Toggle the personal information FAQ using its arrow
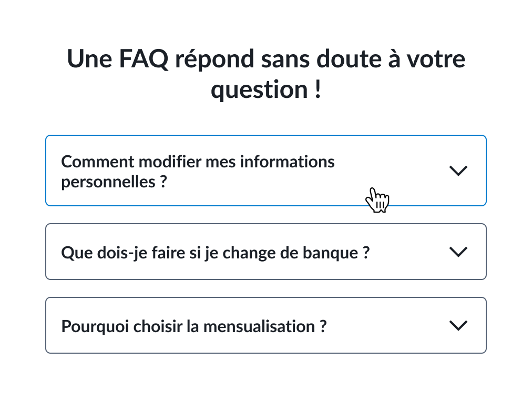The height and width of the screenshot is (400, 532). [x=458, y=171]
